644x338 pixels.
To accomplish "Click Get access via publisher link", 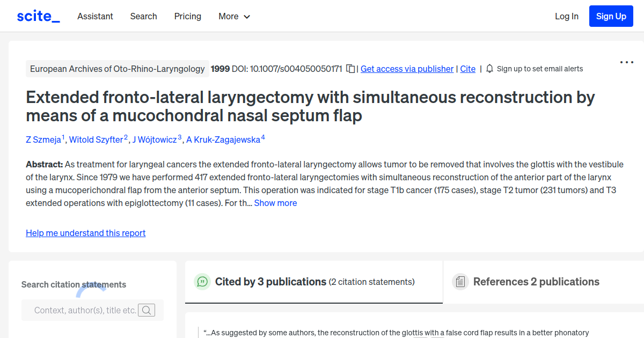I will [x=407, y=69].
